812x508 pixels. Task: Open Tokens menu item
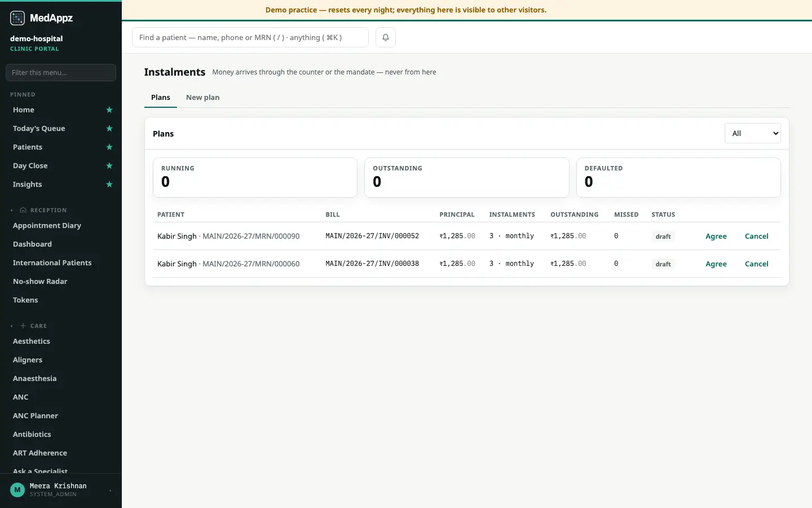(26, 300)
